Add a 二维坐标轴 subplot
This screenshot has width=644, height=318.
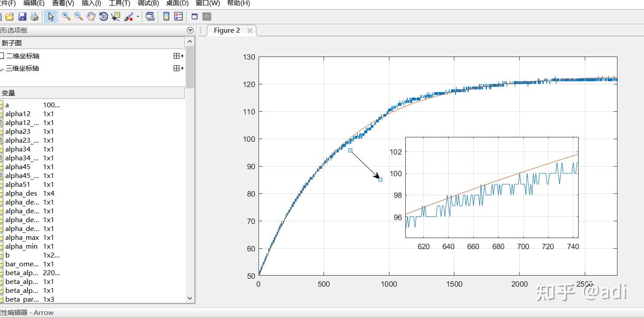coord(23,56)
